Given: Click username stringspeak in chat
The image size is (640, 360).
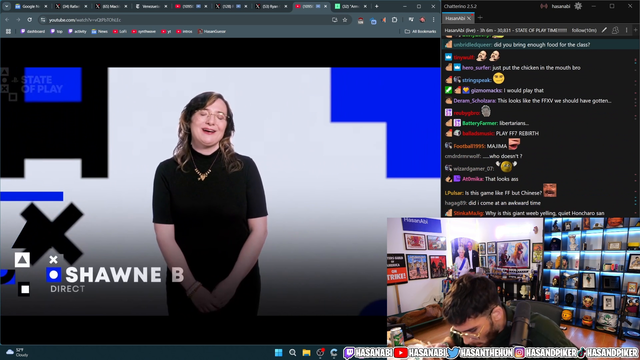Looking at the screenshot, I should pyautogui.click(x=476, y=80).
